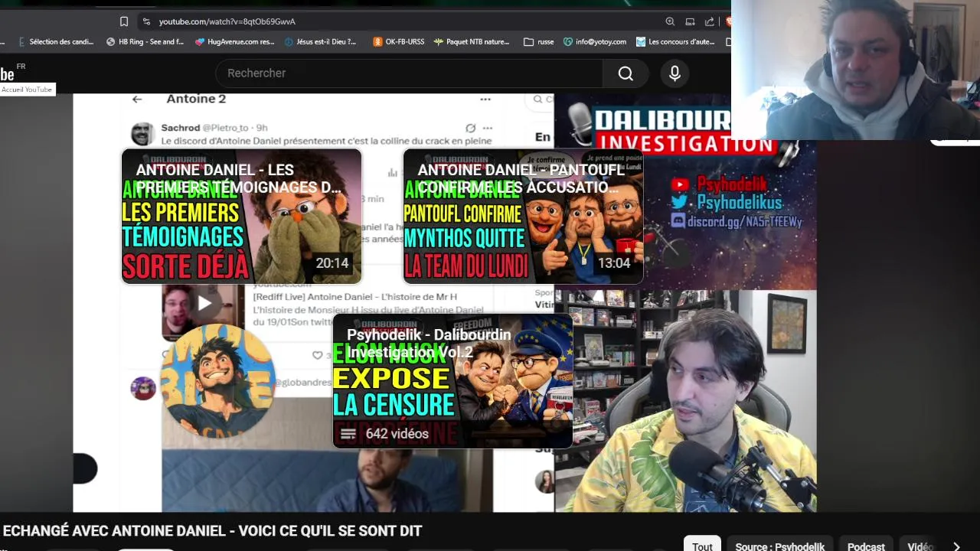980x551 pixels.
Task: Open the 'HB Ring - See and f...' bookmark
Action: 145,42
